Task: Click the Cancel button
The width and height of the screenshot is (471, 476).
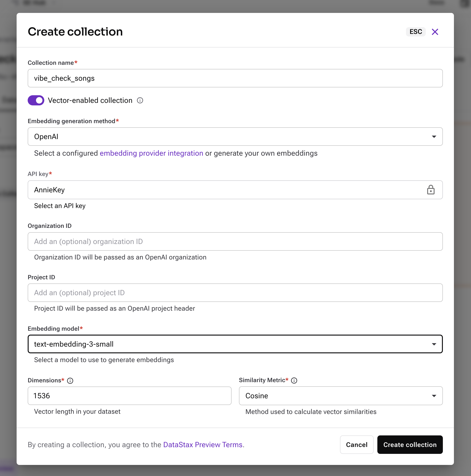Action: (x=357, y=445)
